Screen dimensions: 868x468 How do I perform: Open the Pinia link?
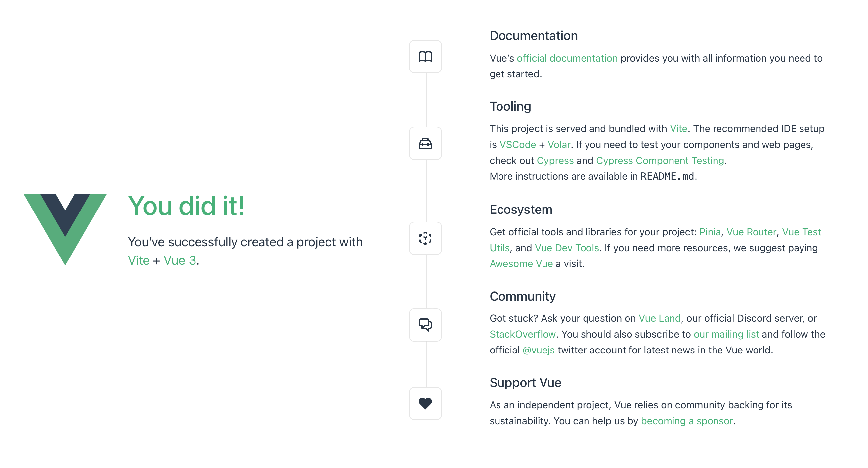(x=710, y=232)
